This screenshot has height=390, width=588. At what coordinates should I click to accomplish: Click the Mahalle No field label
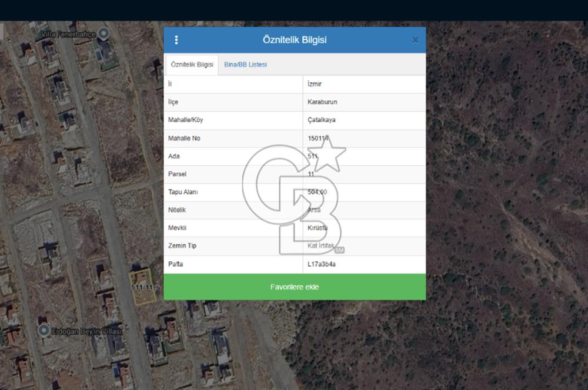(x=185, y=138)
